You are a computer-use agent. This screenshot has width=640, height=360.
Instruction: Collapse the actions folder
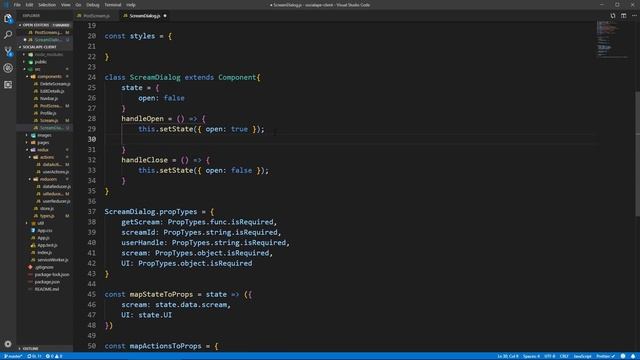pos(46,157)
